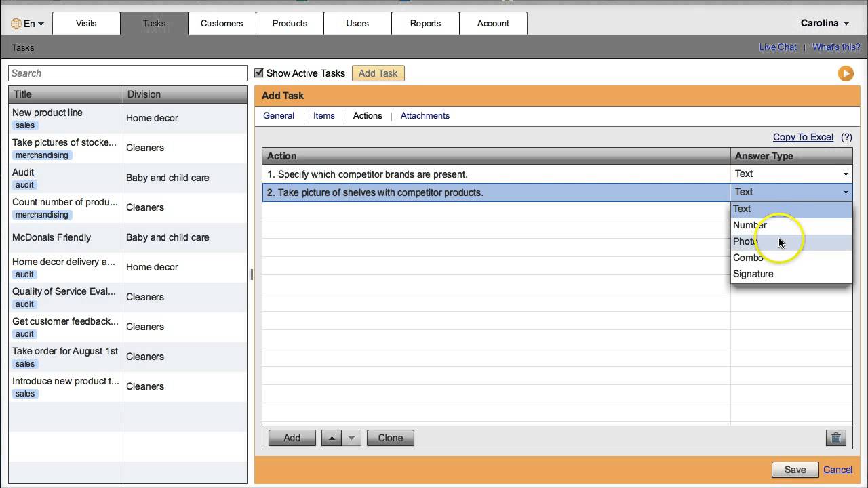The image size is (868, 488).
Task: Sort by the Title column header
Action: 66,94
